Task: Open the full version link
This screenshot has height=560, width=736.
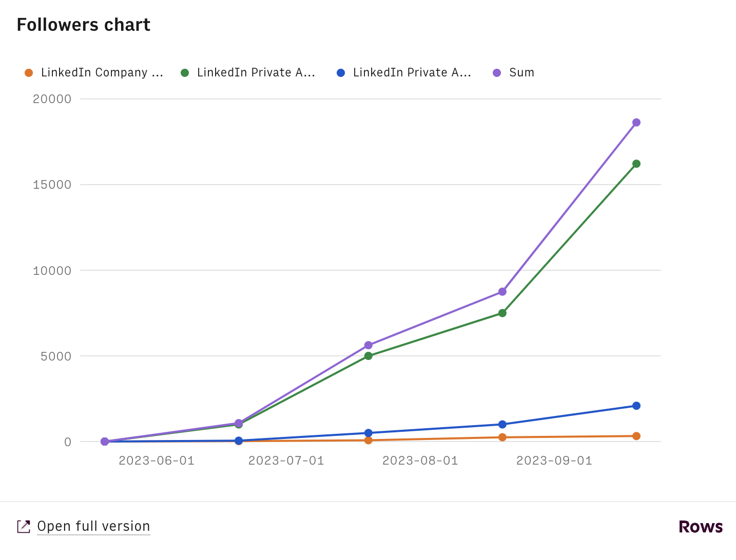Action: pyautogui.click(x=93, y=527)
